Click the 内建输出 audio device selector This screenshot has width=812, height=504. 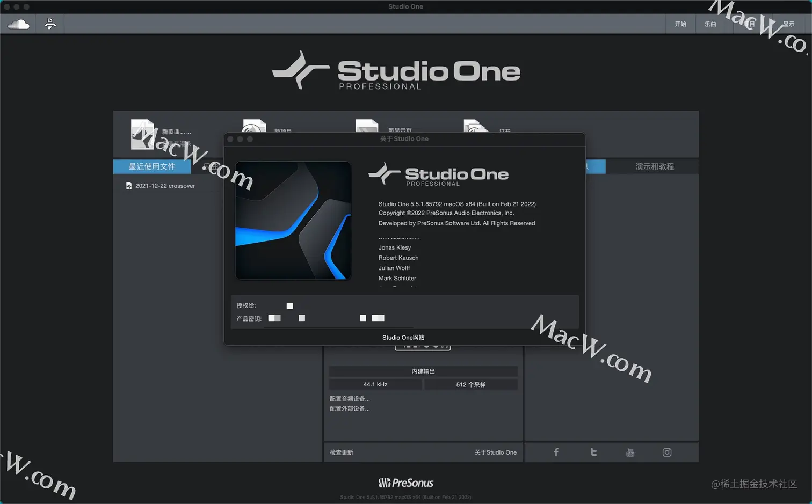tap(423, 371)
